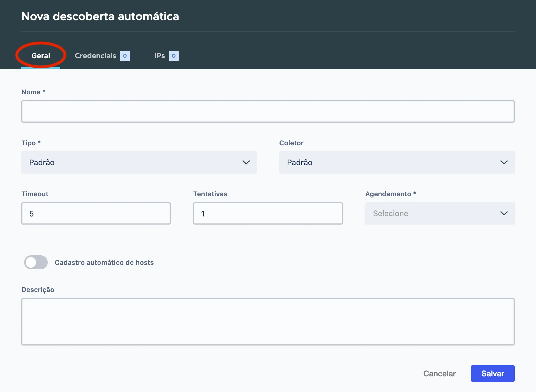Screen dimensions: 536x392
Task: Switch to the Geral tab
Action: coord(41,56)
